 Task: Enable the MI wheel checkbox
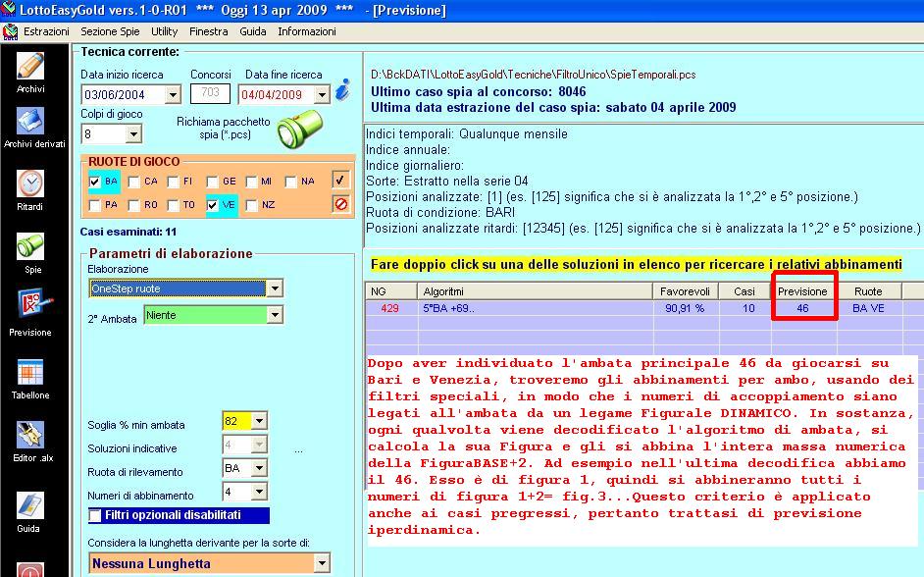(x=252, y=182)
